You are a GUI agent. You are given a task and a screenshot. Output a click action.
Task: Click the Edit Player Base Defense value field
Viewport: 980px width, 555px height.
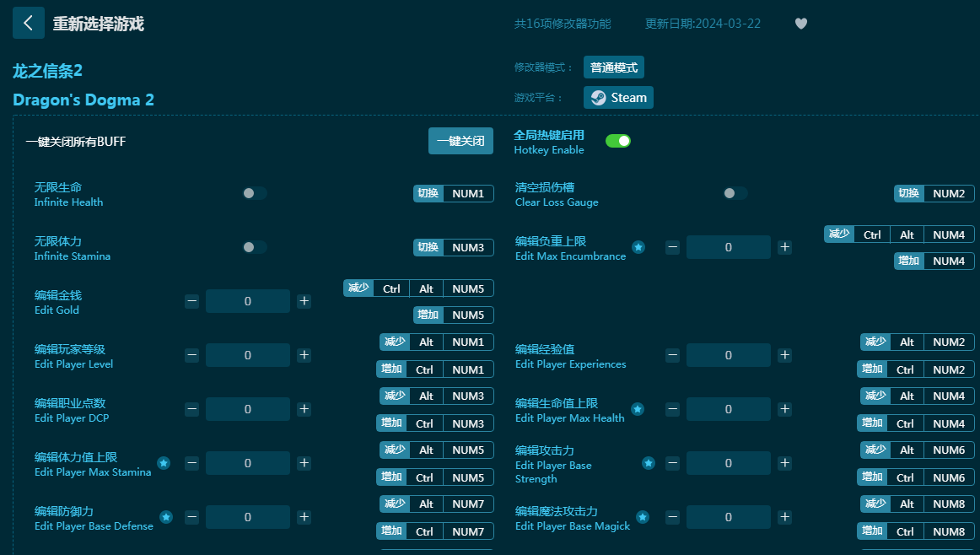click(x=247, y=517)
